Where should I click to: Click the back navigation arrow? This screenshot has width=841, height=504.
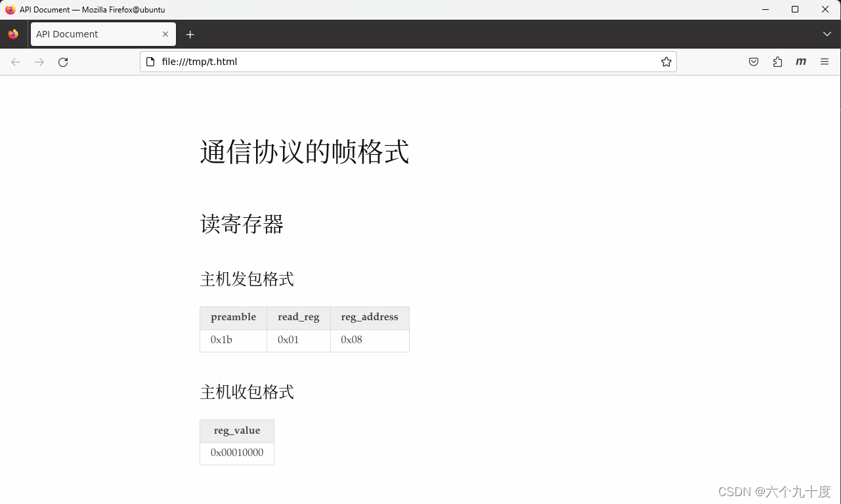point(15,62)
